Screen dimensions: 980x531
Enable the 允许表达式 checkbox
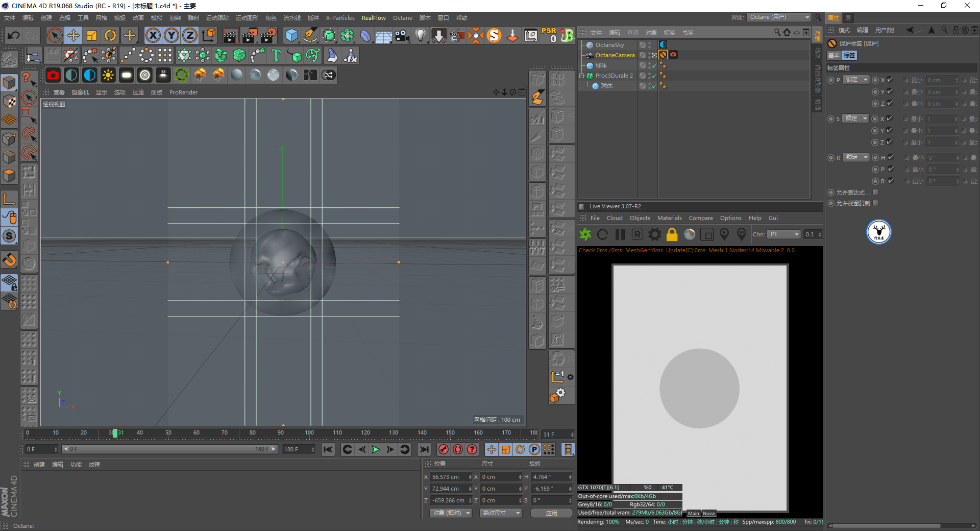coord(876,192)
